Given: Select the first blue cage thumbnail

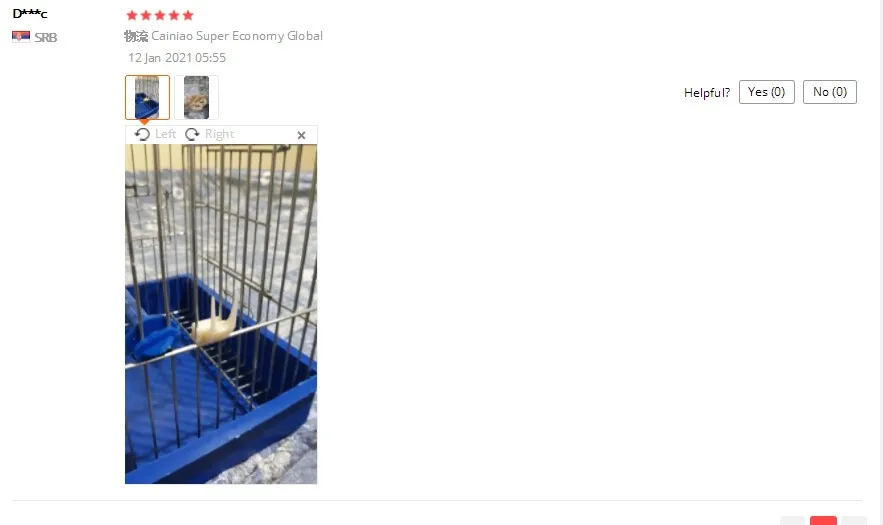Looking at the screenshot, I should point(147,97).
